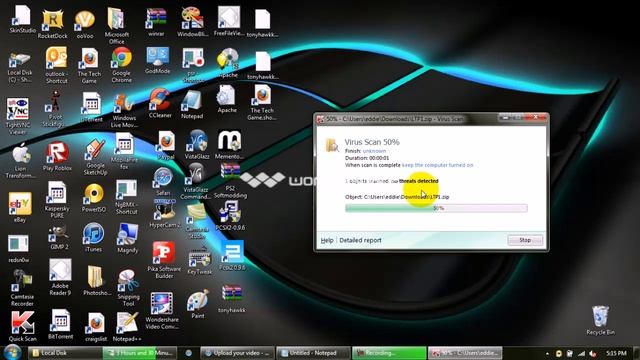
Task: Open the PS2 Softmodding archive icon
Action: [x=230, y=180]
